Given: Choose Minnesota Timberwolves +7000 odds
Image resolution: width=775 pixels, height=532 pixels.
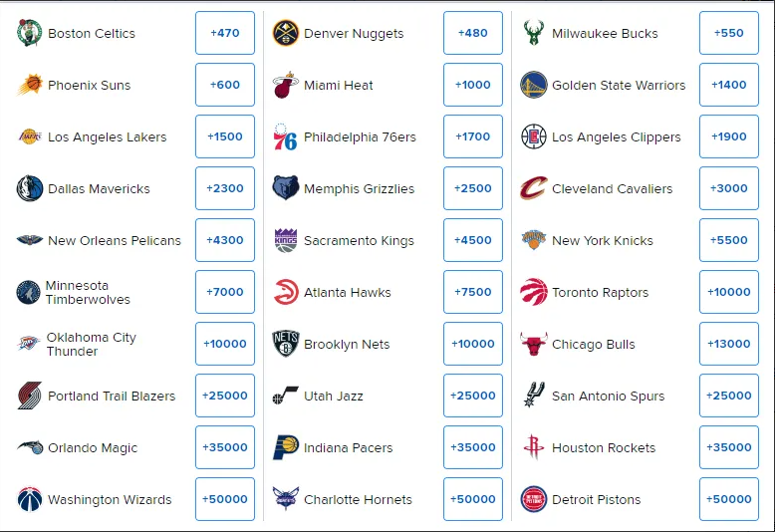Looking at the screenshot, I should pyautogui.click(x=225, y=292).
